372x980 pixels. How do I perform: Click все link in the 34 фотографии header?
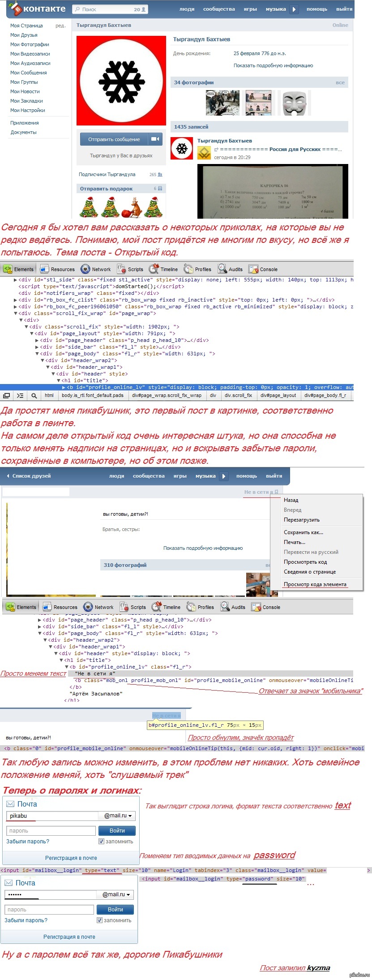(x=340, y=82)
